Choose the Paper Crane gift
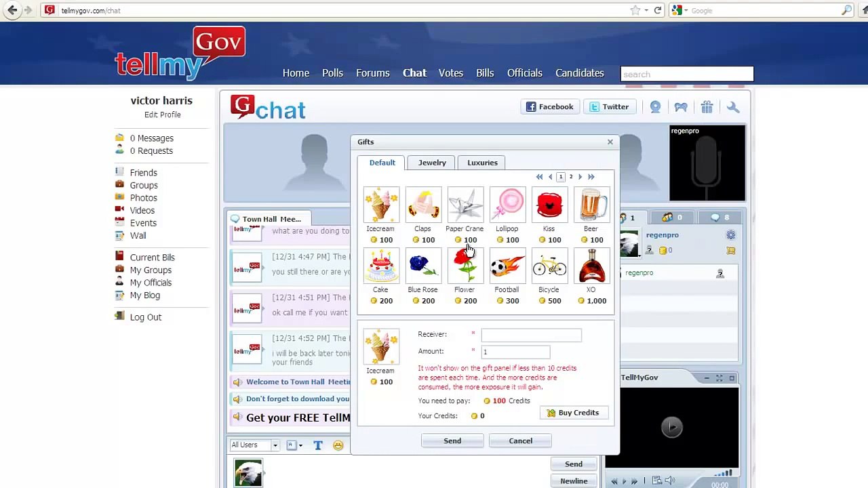The height and width of the screenshot is (488, 868). (465, 205)
